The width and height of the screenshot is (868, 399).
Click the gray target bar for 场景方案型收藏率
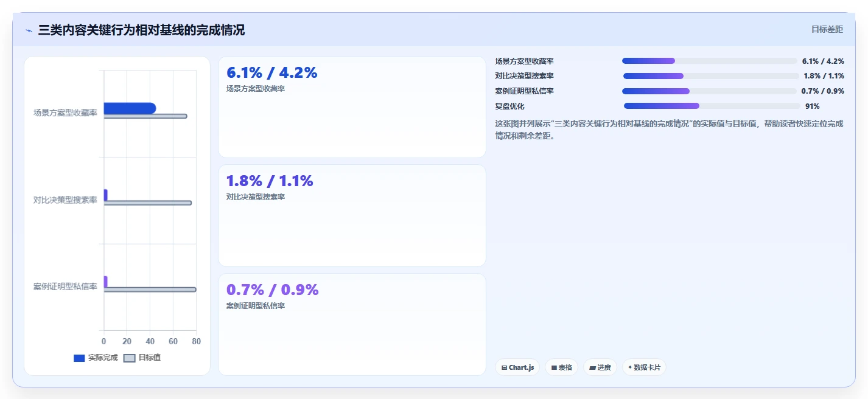pos(145,116)
